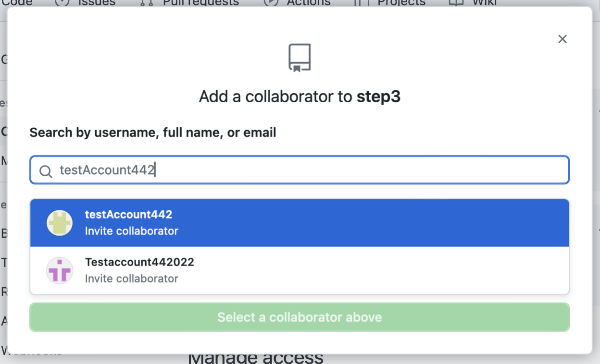Click the Wiki book icon in the repo tabs
Screen dimensions: 600x364
point(455,2)
